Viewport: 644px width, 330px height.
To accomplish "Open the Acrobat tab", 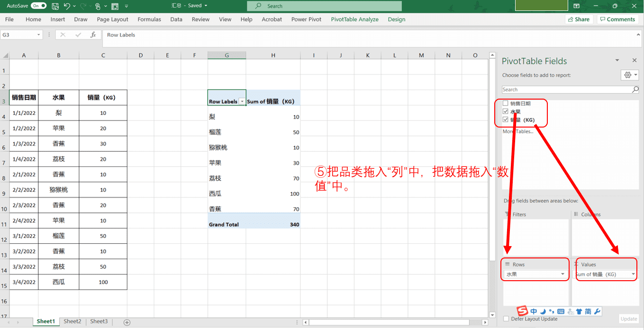I will [x=272, y=19].
